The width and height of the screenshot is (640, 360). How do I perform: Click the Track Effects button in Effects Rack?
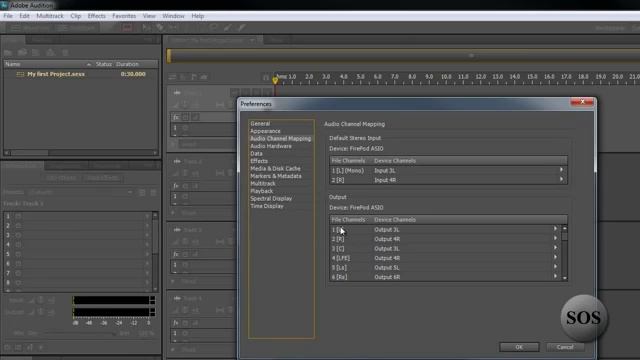103,178
